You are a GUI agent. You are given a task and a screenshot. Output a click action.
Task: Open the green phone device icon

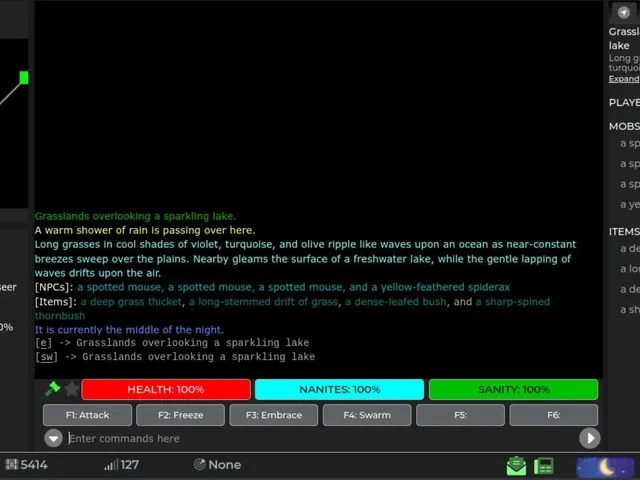point(544,466)
